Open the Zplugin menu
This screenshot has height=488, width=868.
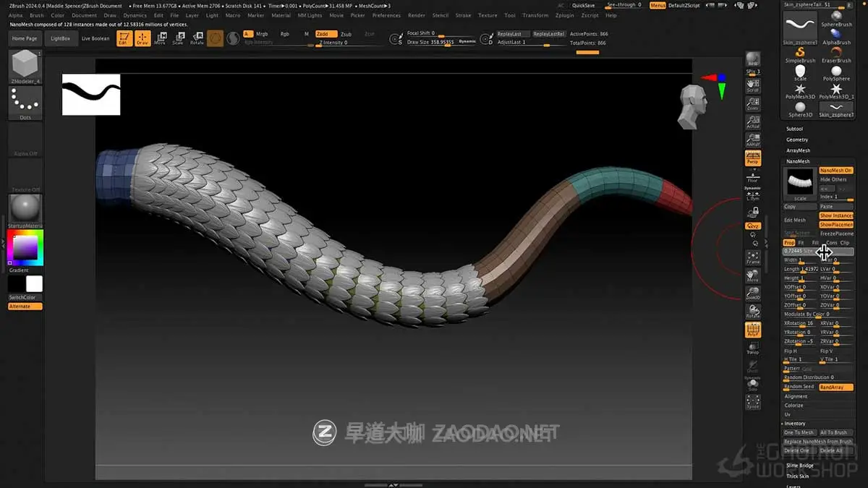(x=564, y=14)
